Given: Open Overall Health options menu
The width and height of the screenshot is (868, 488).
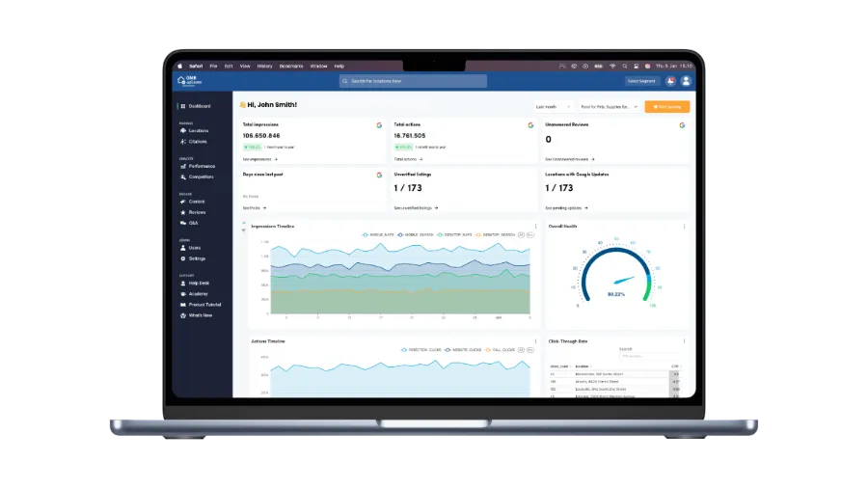Looking at the screenshot, I should (684, 227).
